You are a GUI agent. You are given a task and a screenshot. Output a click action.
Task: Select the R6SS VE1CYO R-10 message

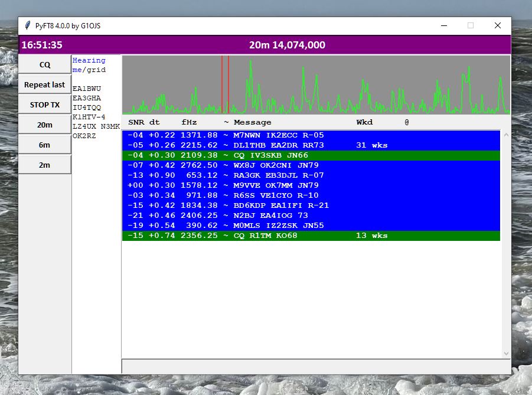[x=311, y=195]
